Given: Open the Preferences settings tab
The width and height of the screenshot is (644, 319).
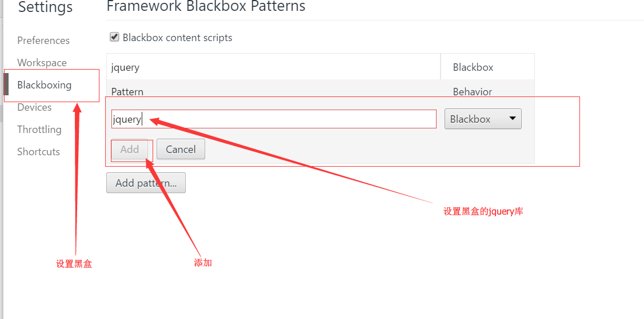Looking at the screenshot, I should [43, 41].
